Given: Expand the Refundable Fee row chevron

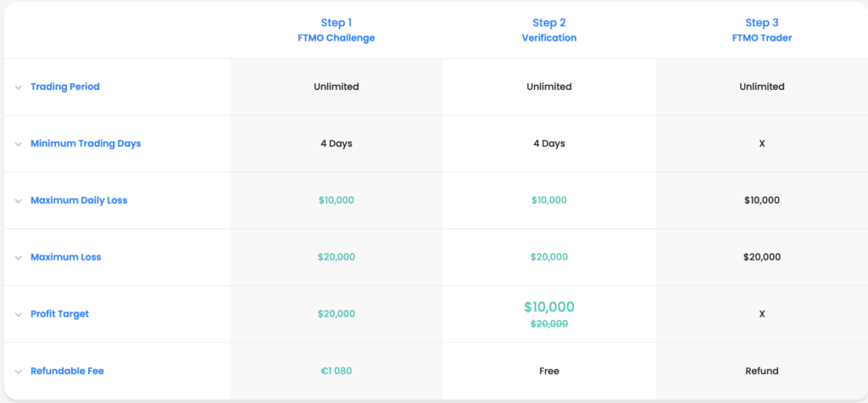Looking at the screenshot, I should click(19, 372).
